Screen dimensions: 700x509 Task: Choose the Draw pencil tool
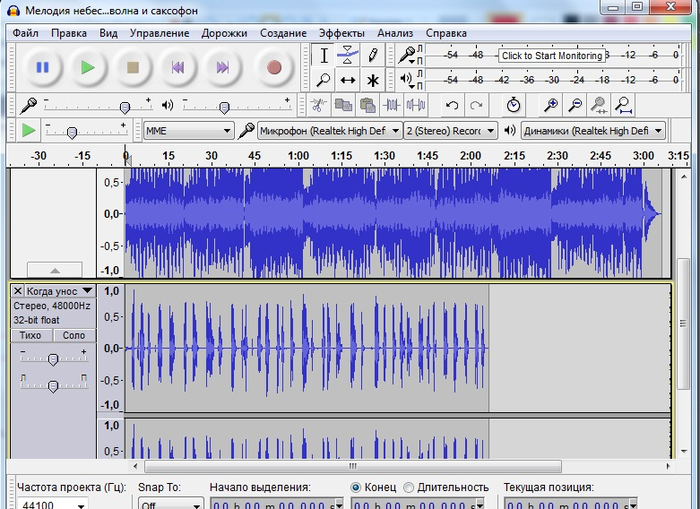click(x=372, y=55)
